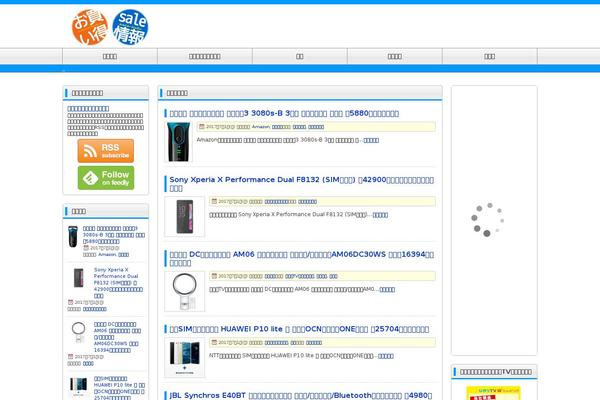The width and height of the screenshot is (600, 400).
Task: Follow the read-more link after the AM06 excerpt
Action: click(x=387, y=290)
